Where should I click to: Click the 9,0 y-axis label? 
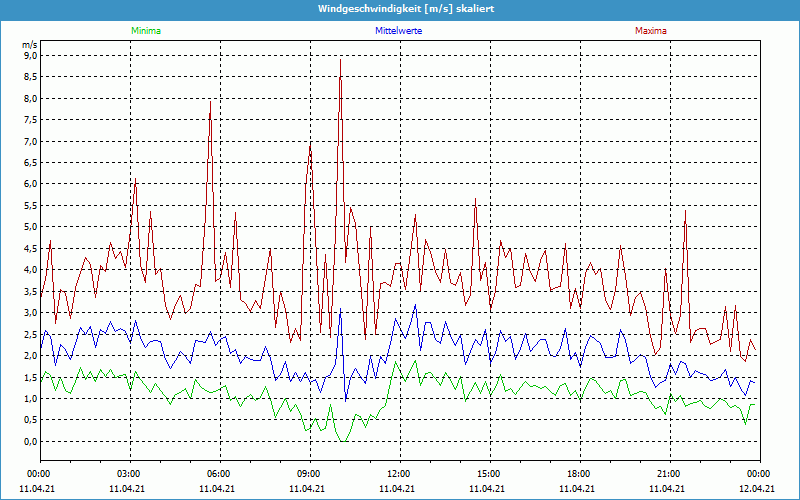coord(30,56)
